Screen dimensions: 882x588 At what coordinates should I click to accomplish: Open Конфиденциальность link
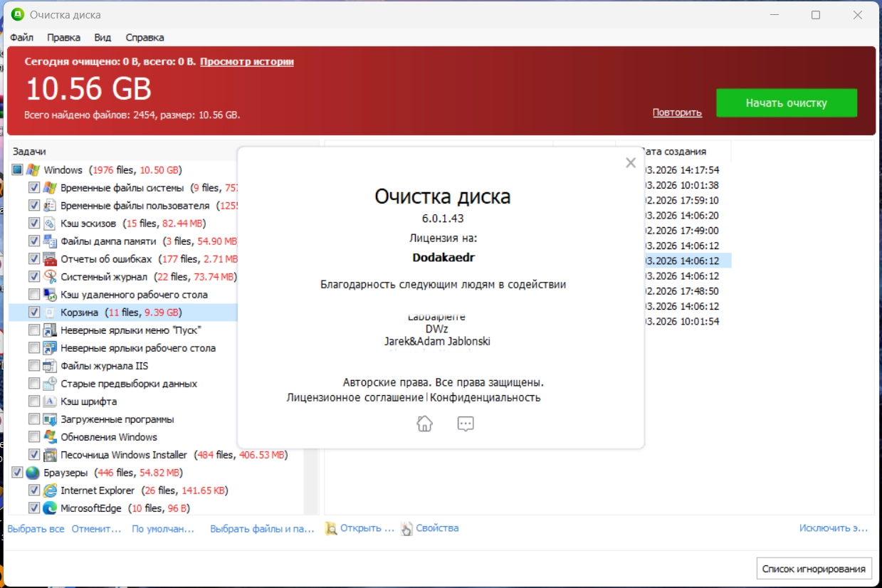(485, 398)
